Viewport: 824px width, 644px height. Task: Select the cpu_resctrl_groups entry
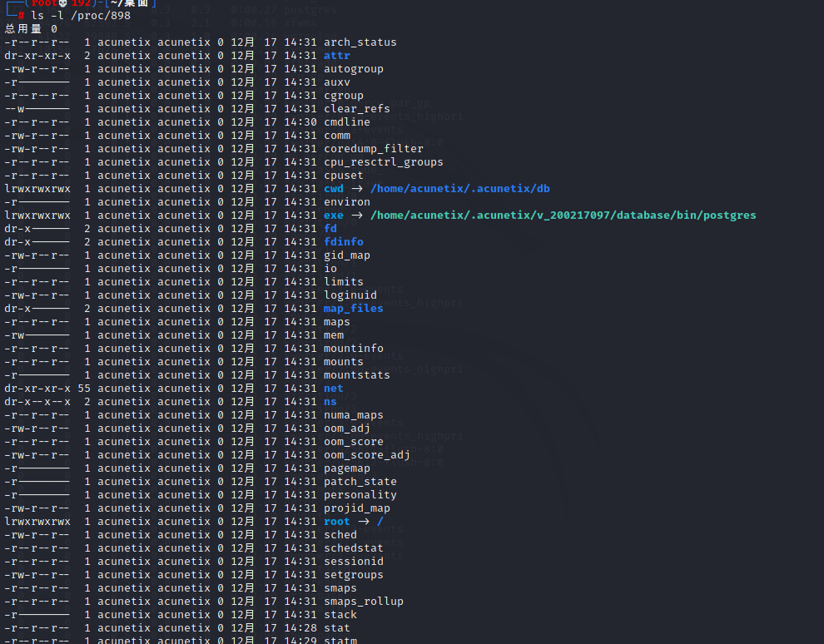tap(383, 161)
